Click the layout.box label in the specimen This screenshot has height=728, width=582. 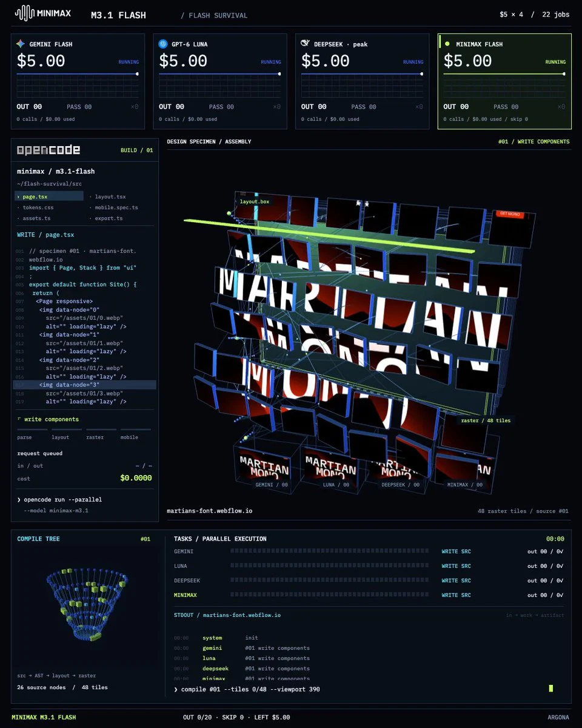tap(255, 201)
